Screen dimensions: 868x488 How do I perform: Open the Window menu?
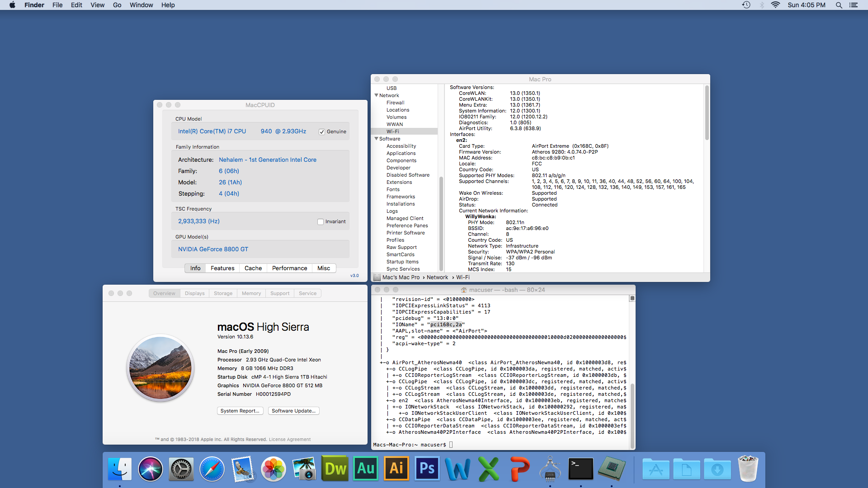(141, 5)
